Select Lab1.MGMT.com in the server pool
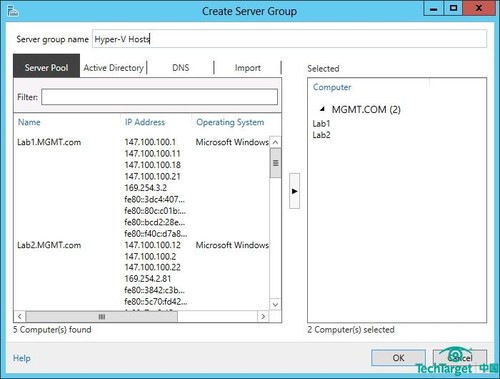 click(49, 142)
